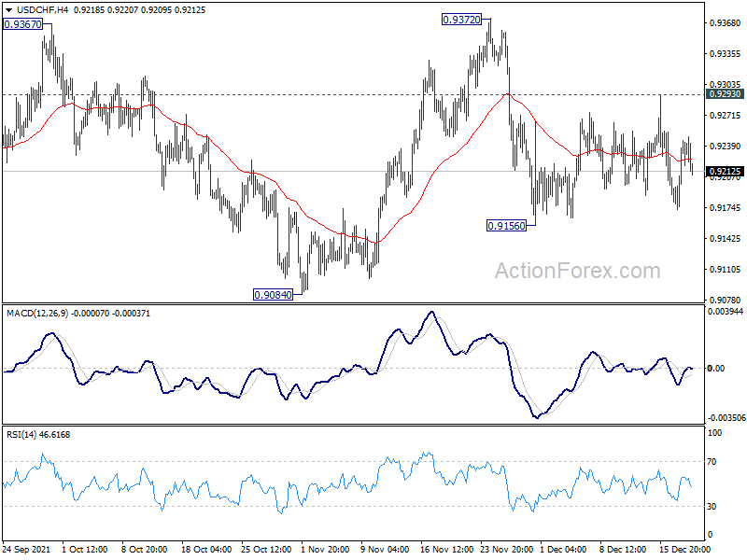Open the USDCHF chart dropdown triangle

pyautogui.click(x=8, y=10)
